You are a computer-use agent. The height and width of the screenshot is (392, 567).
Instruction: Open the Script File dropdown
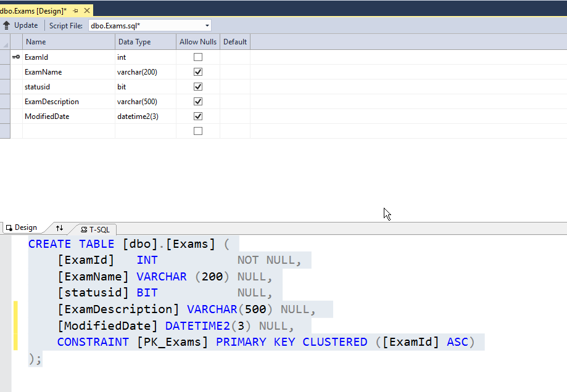click(207, 25)
